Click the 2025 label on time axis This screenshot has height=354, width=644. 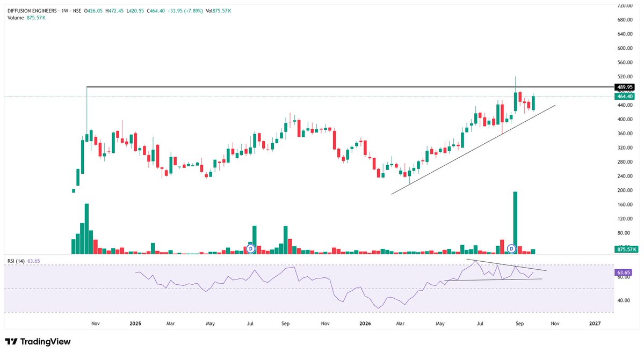135,323
